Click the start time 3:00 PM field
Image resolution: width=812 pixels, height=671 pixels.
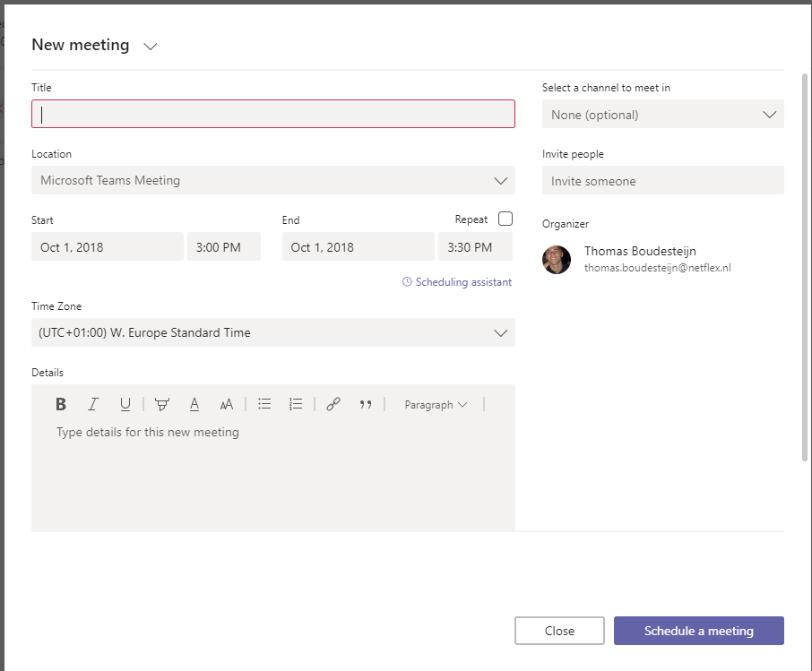click(223, 247)
